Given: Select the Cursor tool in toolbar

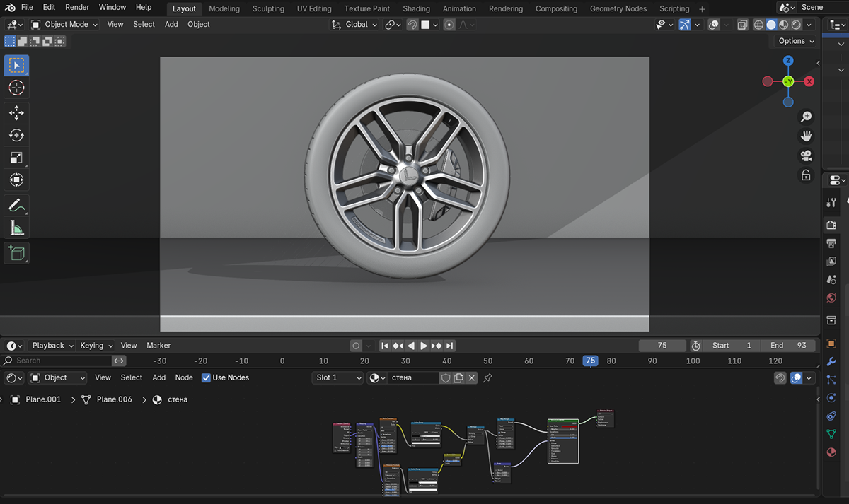Looking at the screenshot, I should pyautogui.click(x=16, y=88).
